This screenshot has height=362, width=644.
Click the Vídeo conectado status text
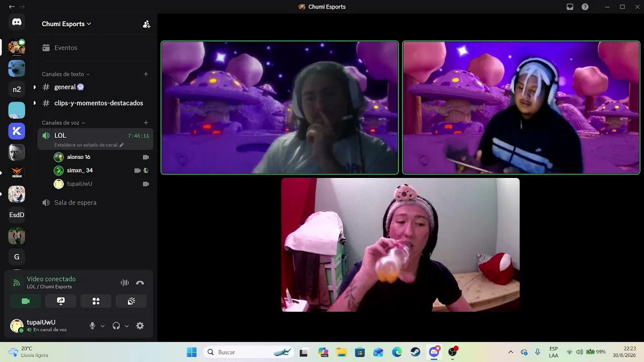tap(51, 279)
